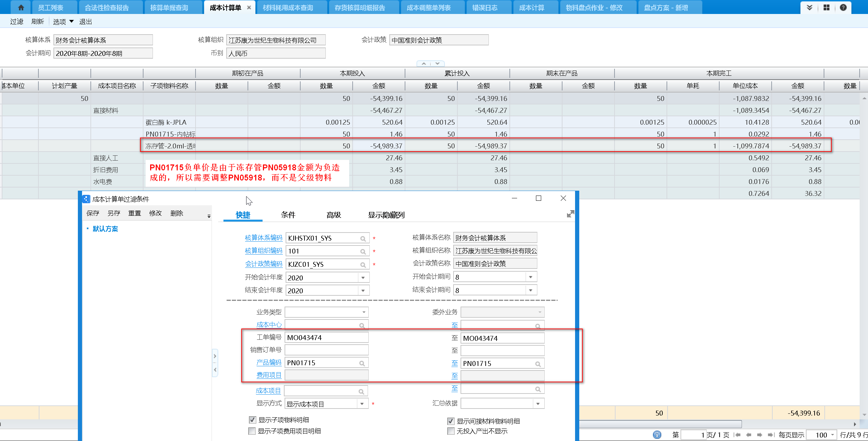This screenshot has height=441, width=868.
Task: Click the info icon in status bar
Action: point(657,434)
